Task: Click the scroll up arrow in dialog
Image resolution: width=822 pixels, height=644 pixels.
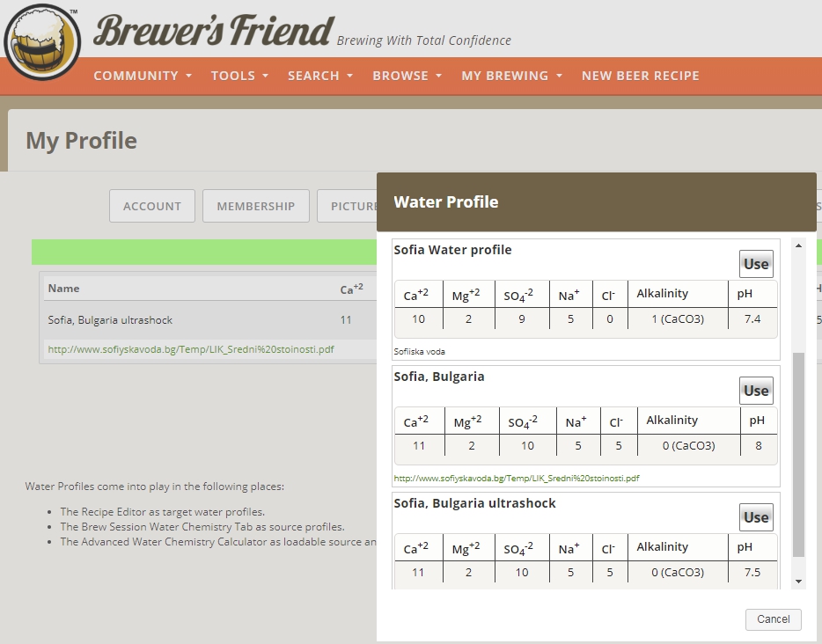Action: pyautogui.click(x=798, y=245)
